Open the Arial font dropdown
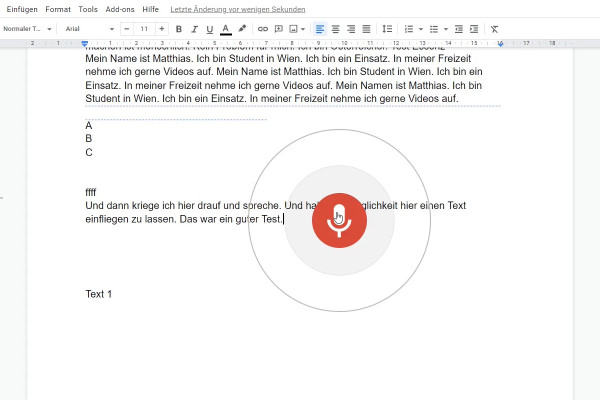Screen dimensions: 600x400 90,29
